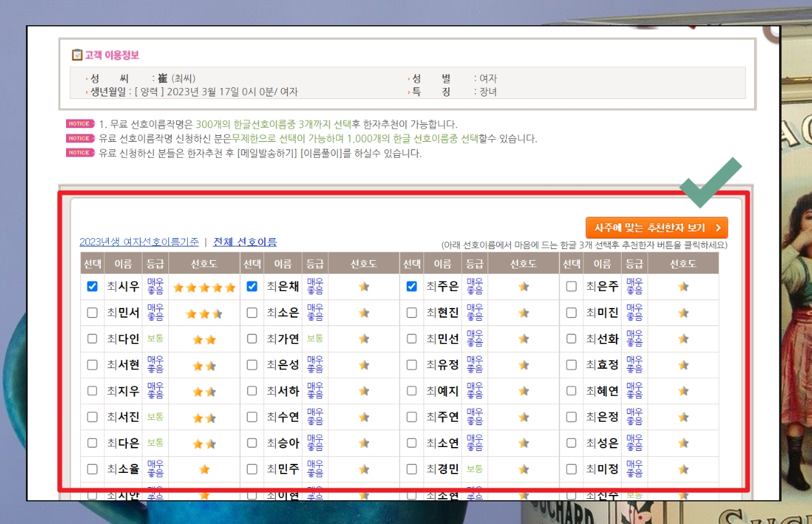812x524 pixels.
Task: Tick the 최소은 checkbox
Action: (252, 312)
